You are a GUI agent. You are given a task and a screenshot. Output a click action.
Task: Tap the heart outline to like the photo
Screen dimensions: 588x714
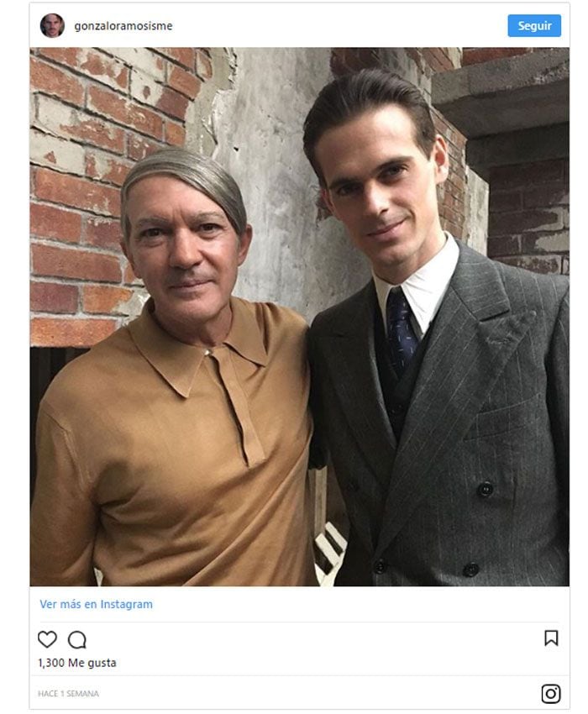tap(47, 639)
